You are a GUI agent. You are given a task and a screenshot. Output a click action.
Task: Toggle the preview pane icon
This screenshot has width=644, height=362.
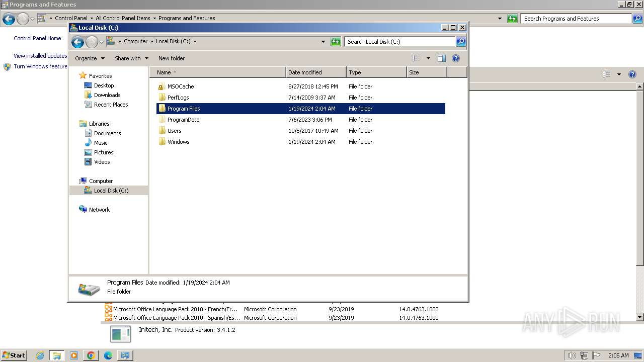[x=442, y=58]
